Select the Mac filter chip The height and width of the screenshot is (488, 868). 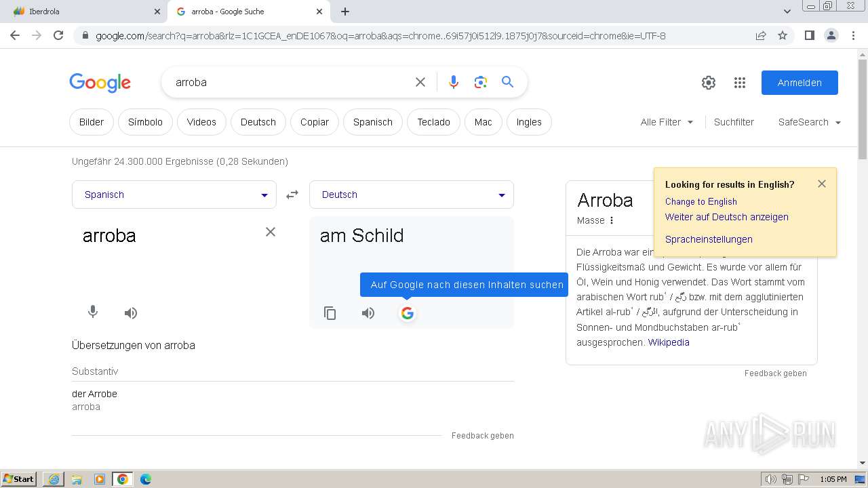[x=484, y=122]
